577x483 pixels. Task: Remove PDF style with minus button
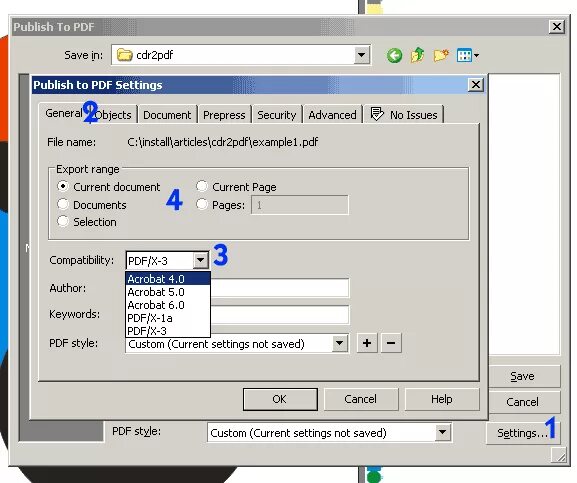click(x=391, y=343)
